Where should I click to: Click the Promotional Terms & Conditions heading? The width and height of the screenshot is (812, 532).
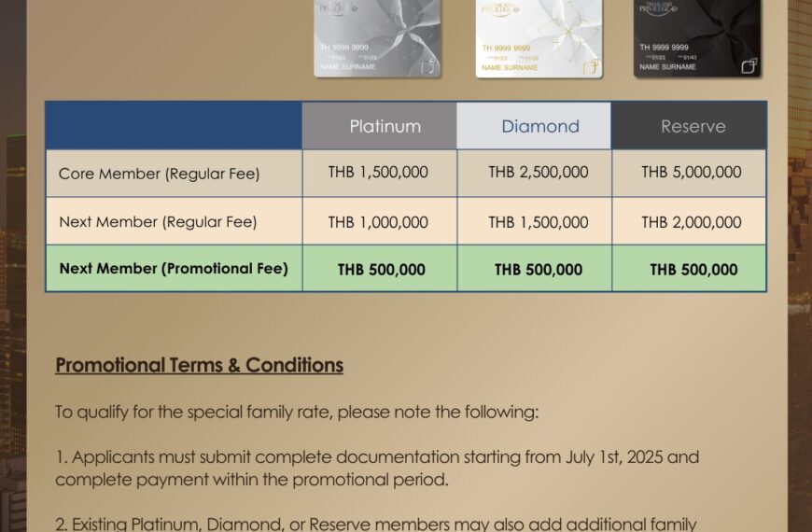200,365
